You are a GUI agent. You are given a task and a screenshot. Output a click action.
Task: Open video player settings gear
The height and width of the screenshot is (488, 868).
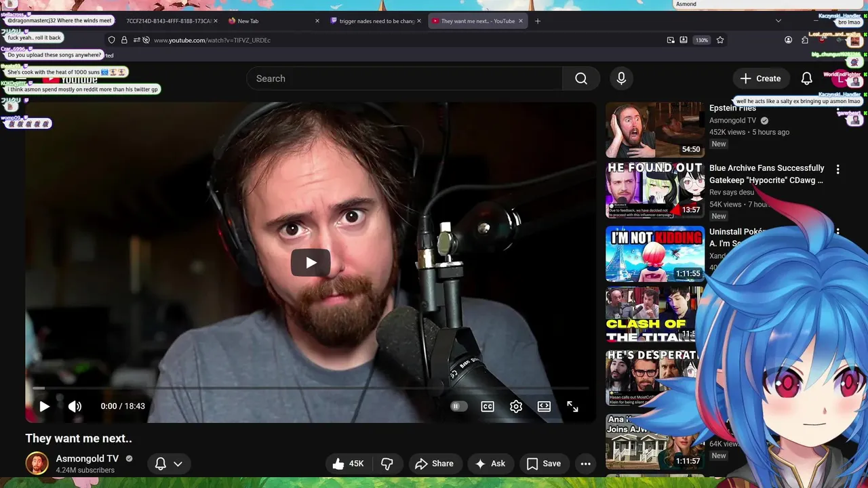(x=516, y=406)
